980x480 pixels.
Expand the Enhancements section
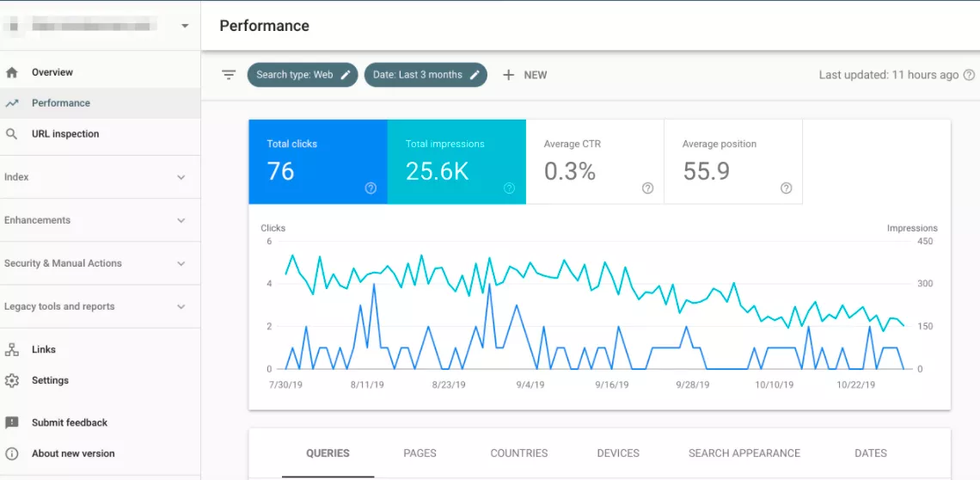tap(100, 220)
